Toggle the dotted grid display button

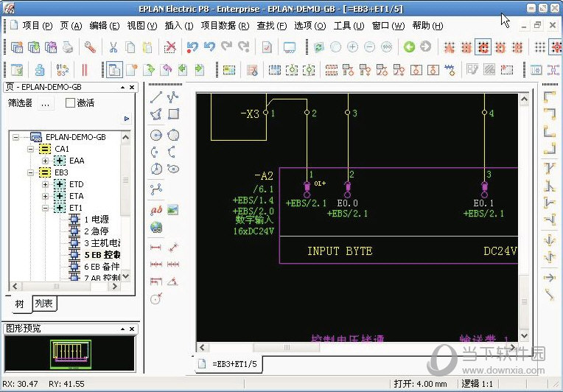click(539, 47)
